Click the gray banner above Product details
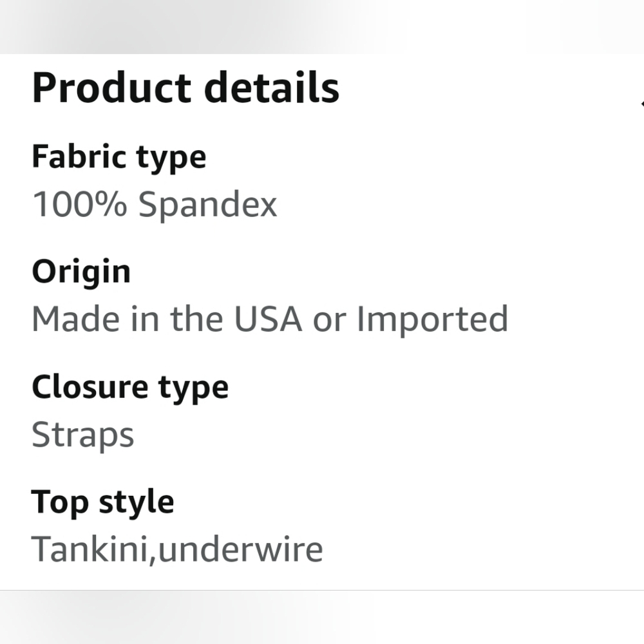644x644 pixels. (x=322, y=26)
